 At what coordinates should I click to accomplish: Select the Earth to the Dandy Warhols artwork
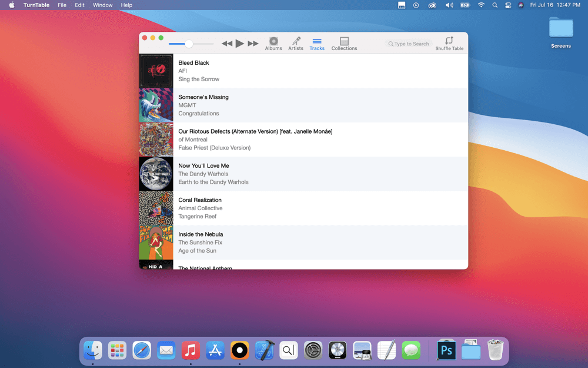(156, 174)
